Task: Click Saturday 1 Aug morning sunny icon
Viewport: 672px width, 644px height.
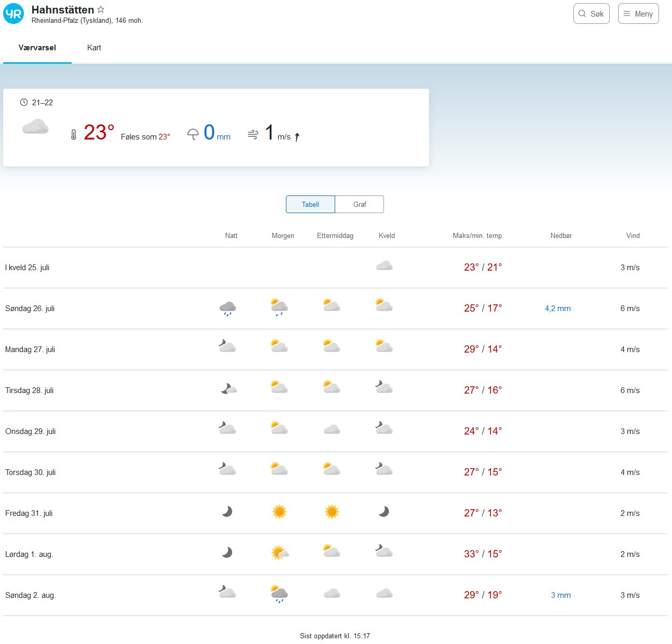Action: pos(279,553)
